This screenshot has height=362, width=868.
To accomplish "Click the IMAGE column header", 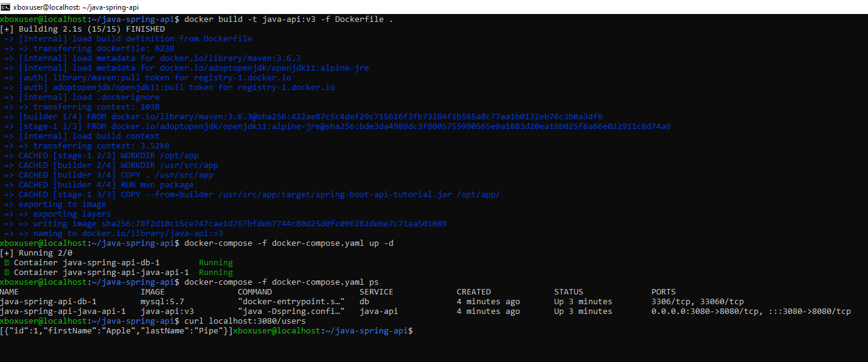I will pos(153,292).
